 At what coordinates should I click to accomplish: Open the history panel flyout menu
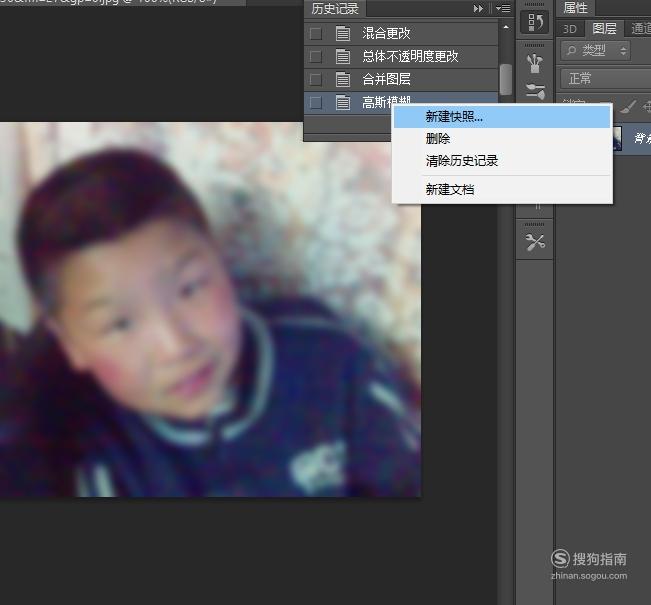503,8
